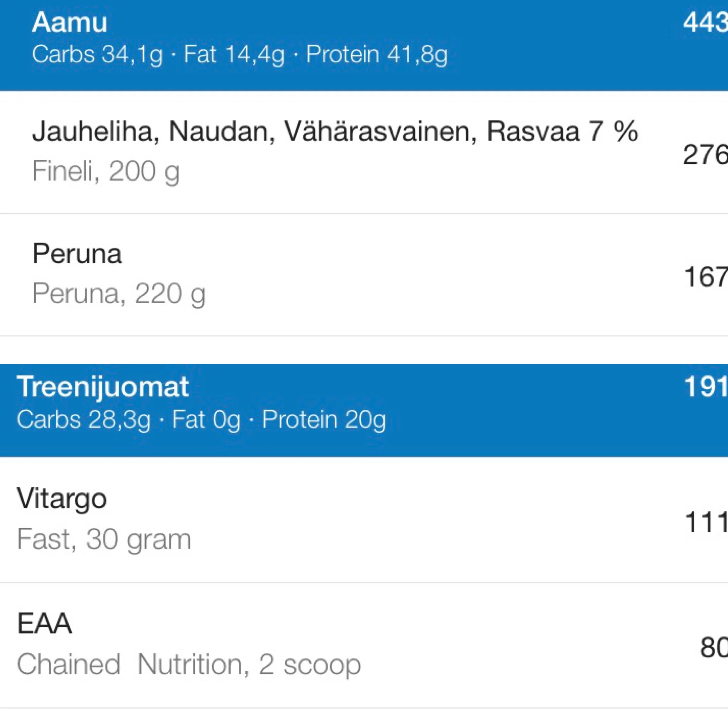The height and width of the screenshot is (728, 728).
Task: Tap the Fineli, 200 g serving text
Action: pyautogui.click(x=106, y=171)
